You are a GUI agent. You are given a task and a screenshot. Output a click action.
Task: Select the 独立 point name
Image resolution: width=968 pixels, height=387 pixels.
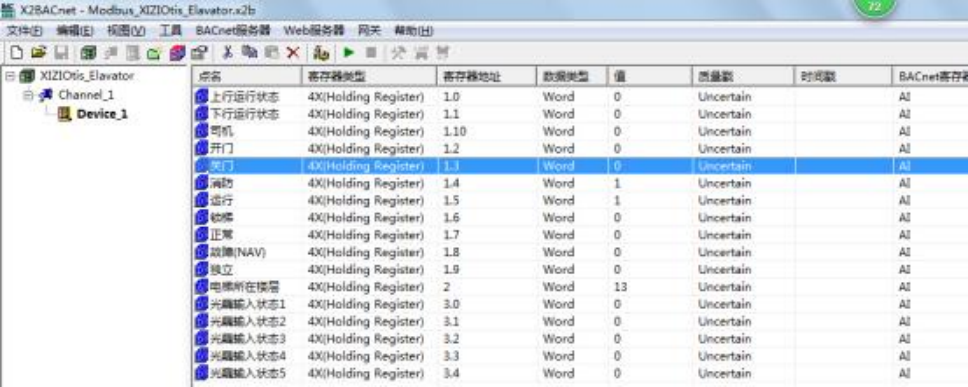tap(222, 270)
